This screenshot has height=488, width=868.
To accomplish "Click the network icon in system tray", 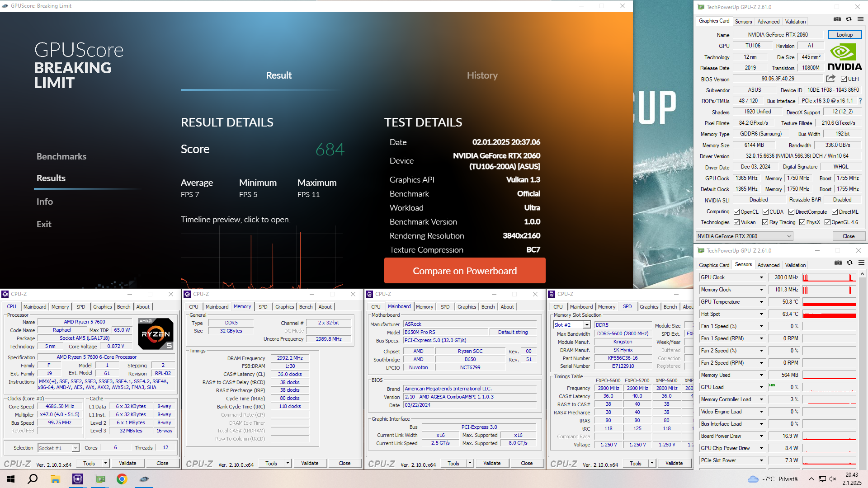I will pos(822,479).
